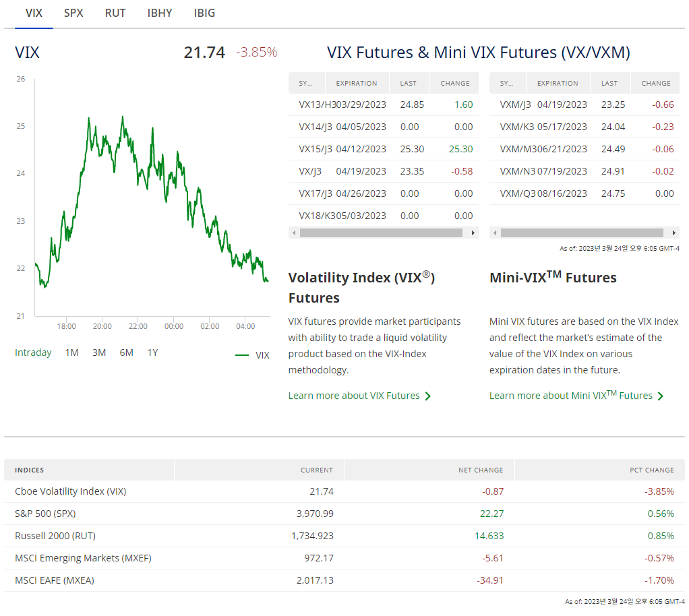Image resolution: width=689 pixels, height=616 pixels.
Task: Click VIX Futures & Mini VIX Futures heading
Action: [x=479, y=53]
